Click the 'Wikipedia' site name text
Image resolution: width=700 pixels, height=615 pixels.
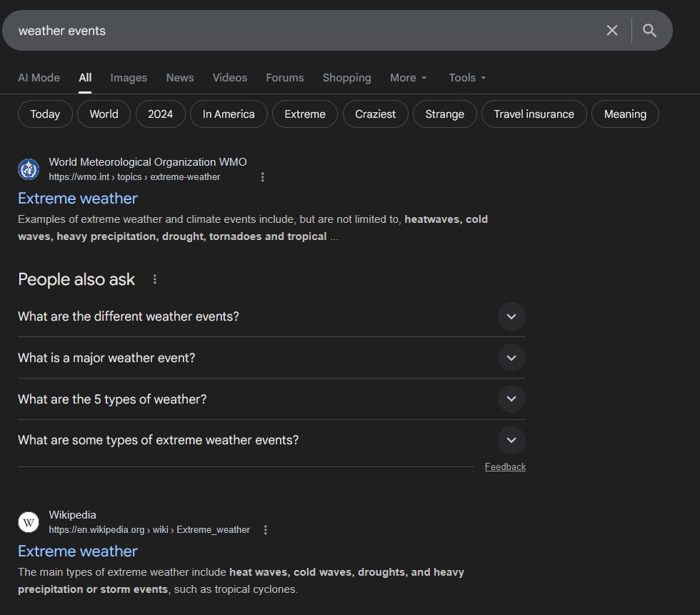(x=72, y=515)
